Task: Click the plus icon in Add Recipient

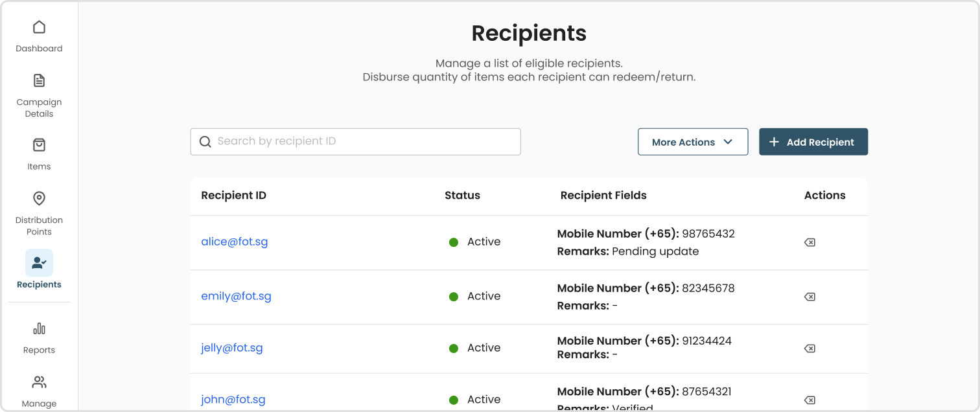Action: [x=773, y=142]
